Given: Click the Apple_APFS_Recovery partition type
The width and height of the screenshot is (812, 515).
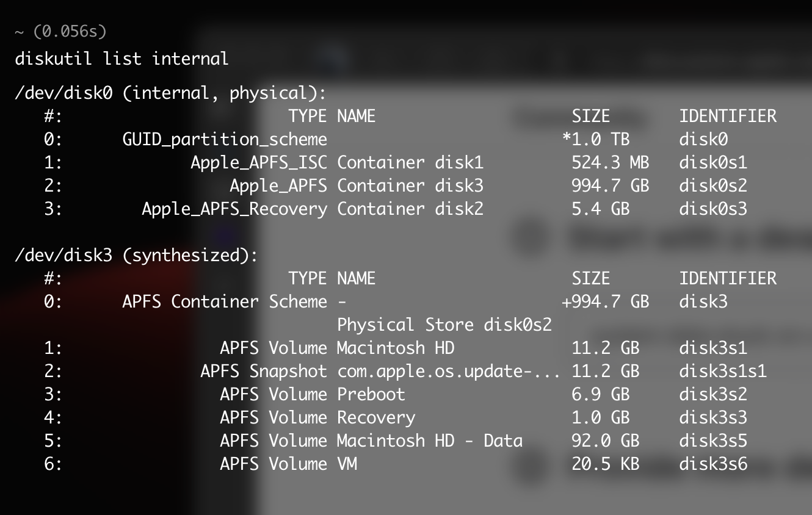Looking at the screenshot, I should click(x=234, y=209).
